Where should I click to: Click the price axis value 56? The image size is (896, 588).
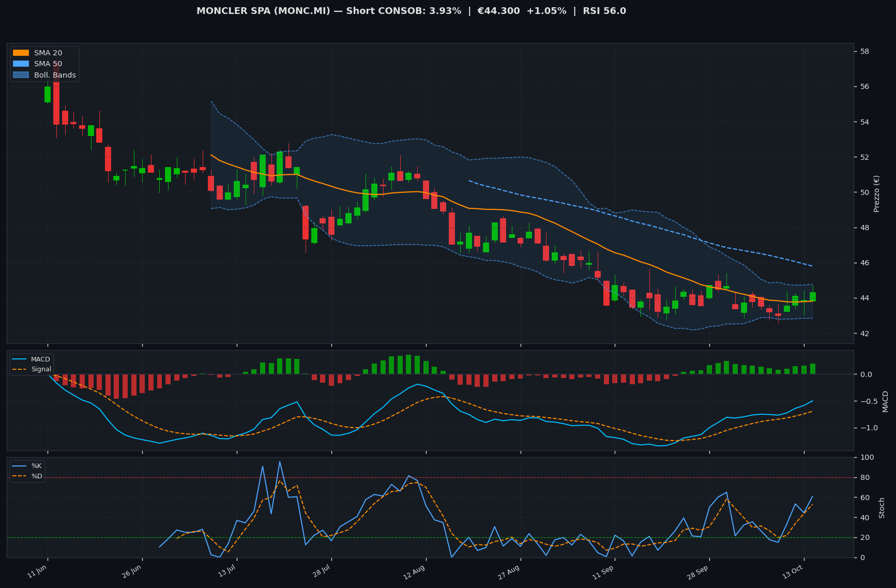tap(864, 86)
